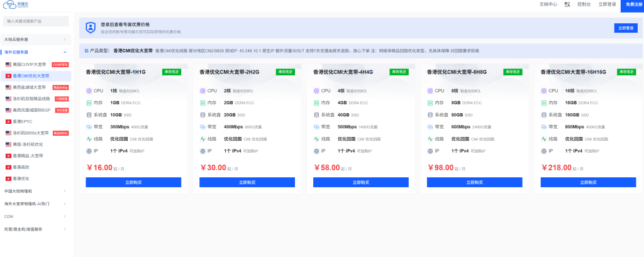Collapse the 海外云服务器 sidebar section
Viewport: 644px width, 257px height.
pos(36,52)
